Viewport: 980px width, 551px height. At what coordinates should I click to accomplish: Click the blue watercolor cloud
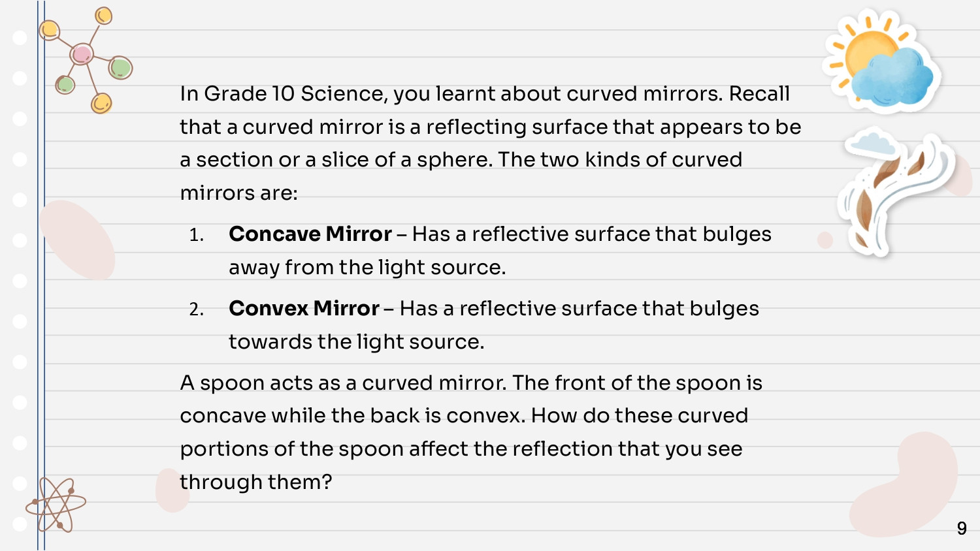coord(893,79)
